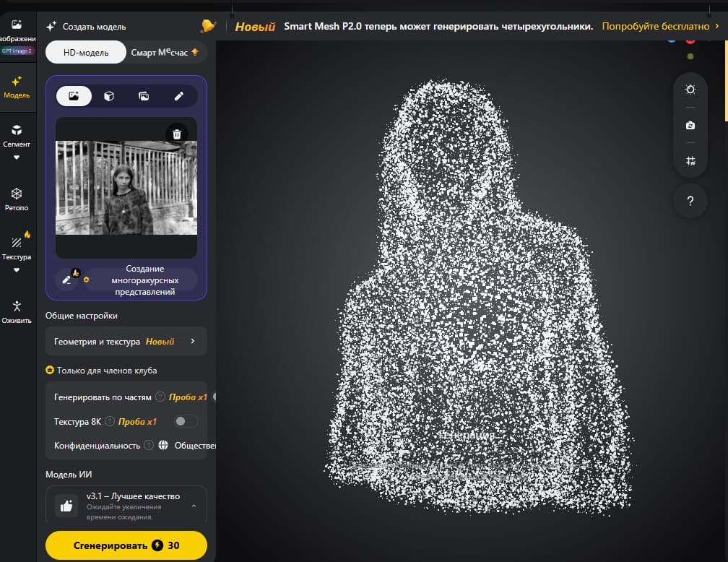Open the Текстура sidebar tool

(17, 248)
